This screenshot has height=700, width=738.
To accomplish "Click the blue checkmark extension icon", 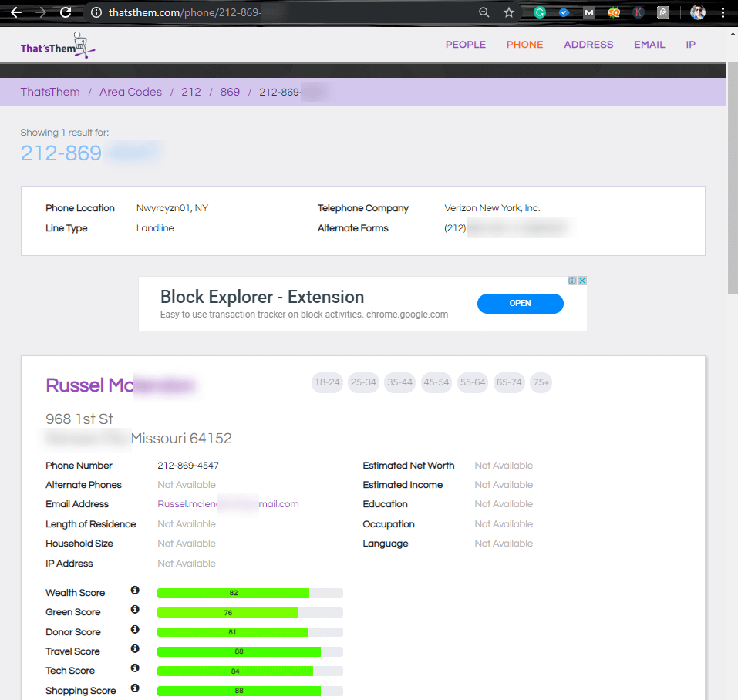I will [564, 12].
